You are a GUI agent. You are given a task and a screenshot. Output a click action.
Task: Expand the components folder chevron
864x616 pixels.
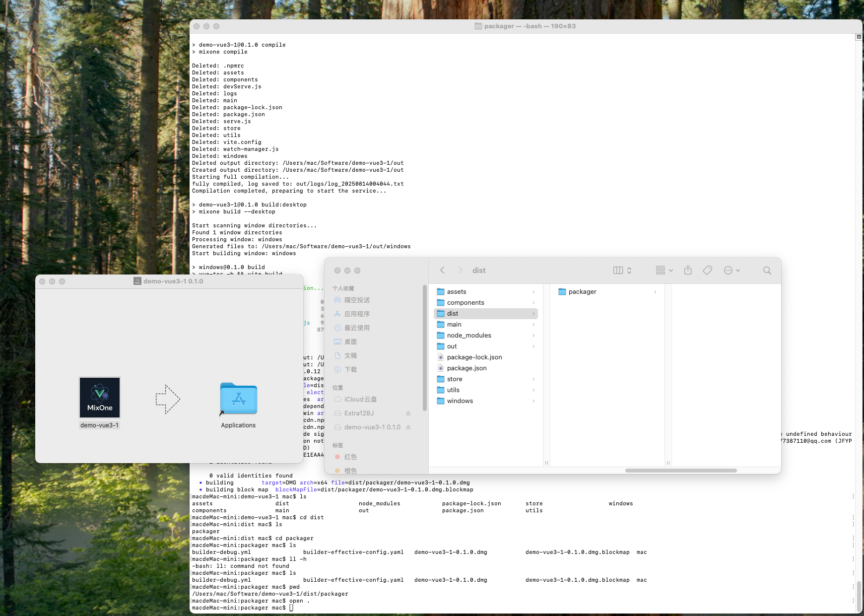(x=533, y=302)
